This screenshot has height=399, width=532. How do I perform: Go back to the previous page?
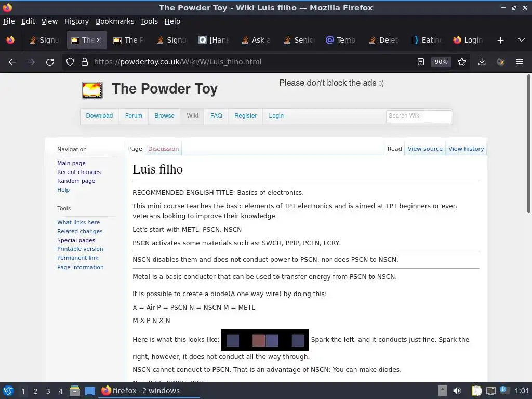(x=12, y=62)
